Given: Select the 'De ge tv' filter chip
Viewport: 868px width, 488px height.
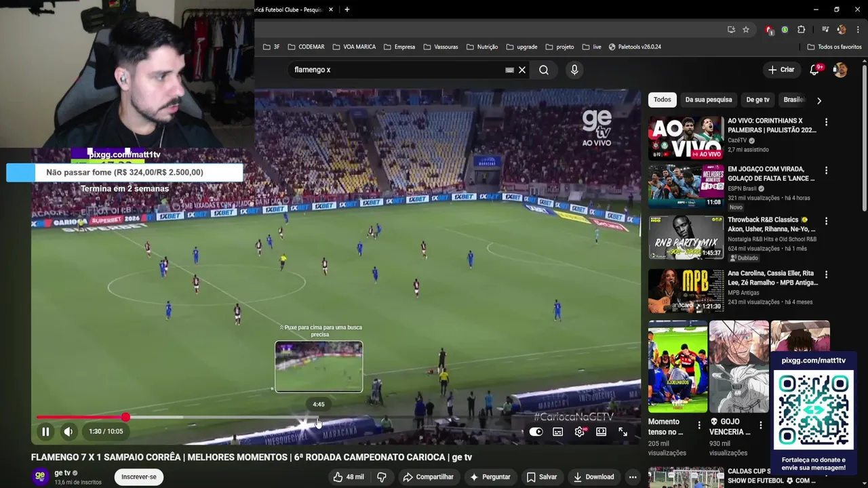Looking at the screenshot, I should pyautogui.click(x=757, y=100).
